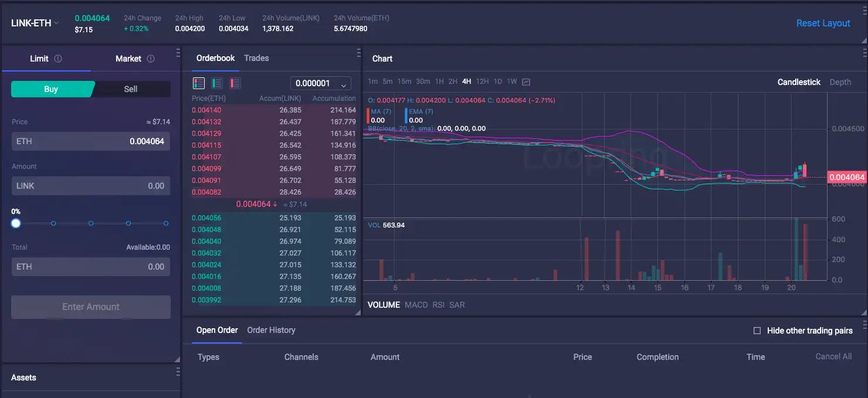Open the LINK-ETH trading pair dropdown
Screen dimensions: 868x398
point(35,23)
